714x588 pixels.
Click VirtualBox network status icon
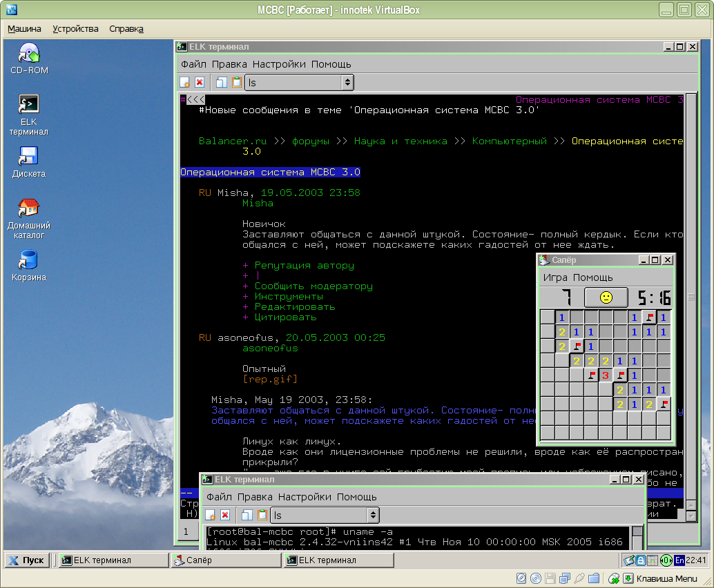565,578
